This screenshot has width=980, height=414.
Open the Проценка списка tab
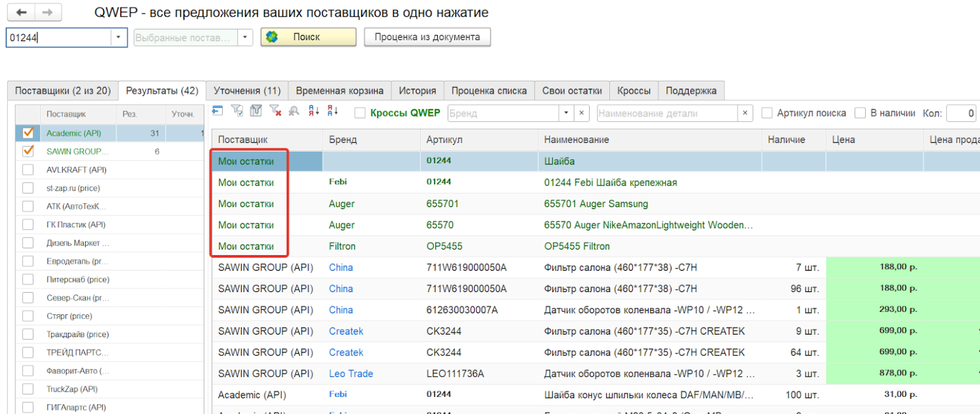coord(489,90)
